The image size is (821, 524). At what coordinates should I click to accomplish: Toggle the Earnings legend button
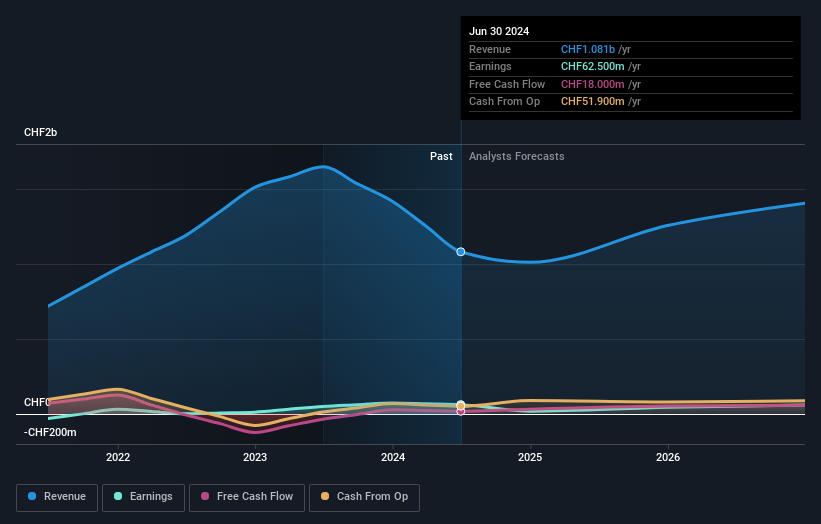(x=143, y=497)
